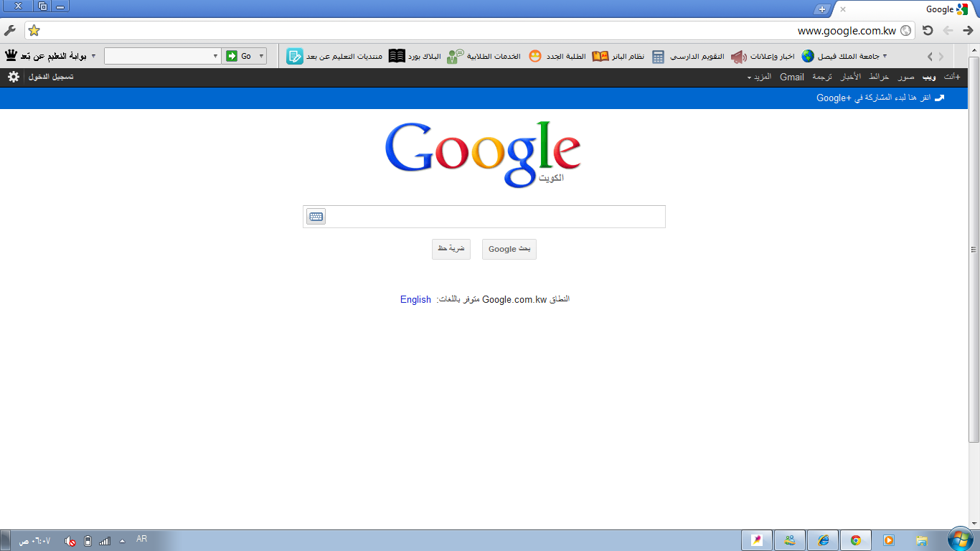Open Internet Explorer from the taskbar
980x551 pixels.
click(x=822, y=540)
